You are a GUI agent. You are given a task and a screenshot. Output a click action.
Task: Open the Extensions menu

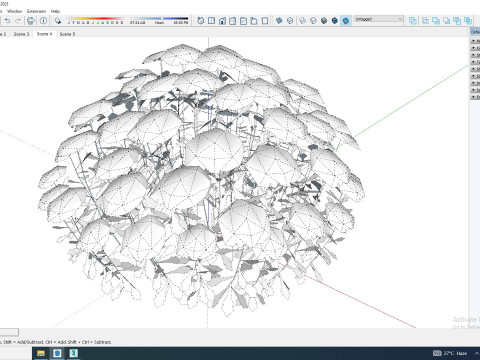[37, 11]
